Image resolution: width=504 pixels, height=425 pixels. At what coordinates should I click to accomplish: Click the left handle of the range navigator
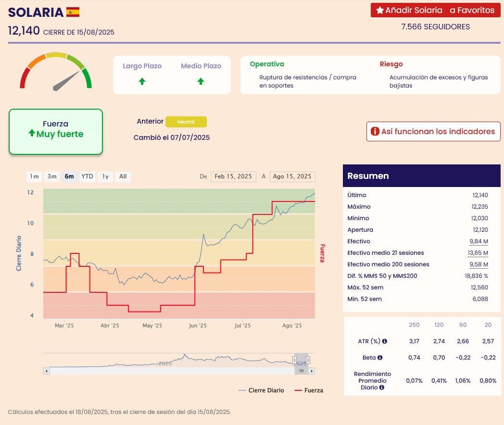tap(295, 360)
